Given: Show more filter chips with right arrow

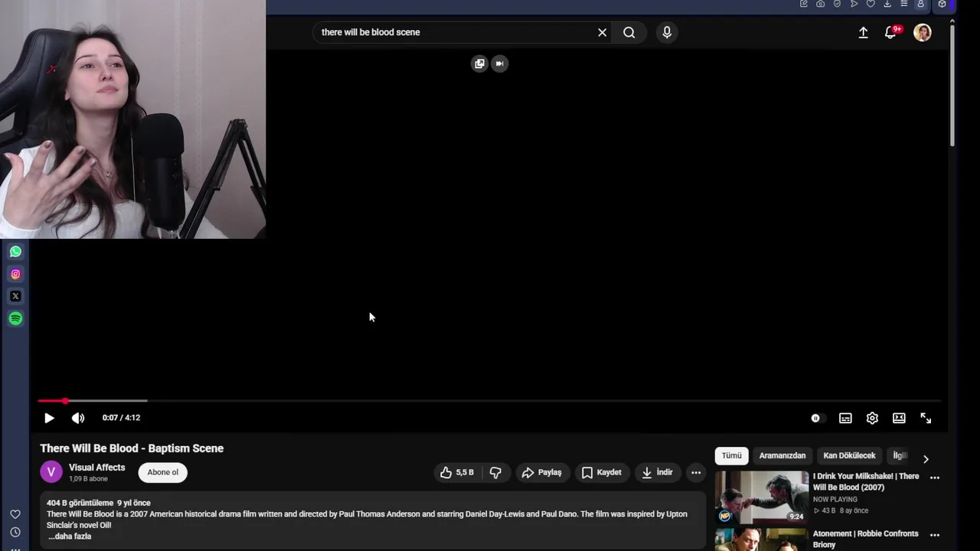Looking at the screenshot, I should [x=926, y=459].
